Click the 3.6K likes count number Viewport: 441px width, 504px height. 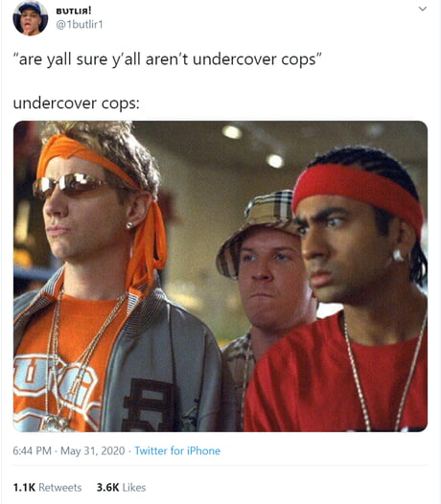[107, 488]
